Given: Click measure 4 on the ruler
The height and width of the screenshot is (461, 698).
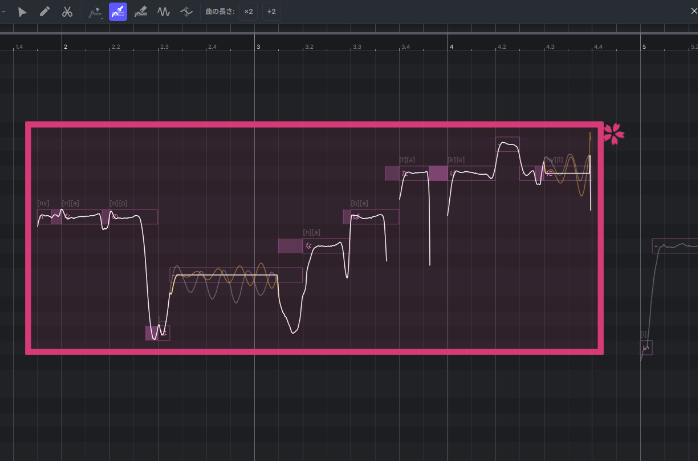Looking at the screenshot, I should [451, 47].
